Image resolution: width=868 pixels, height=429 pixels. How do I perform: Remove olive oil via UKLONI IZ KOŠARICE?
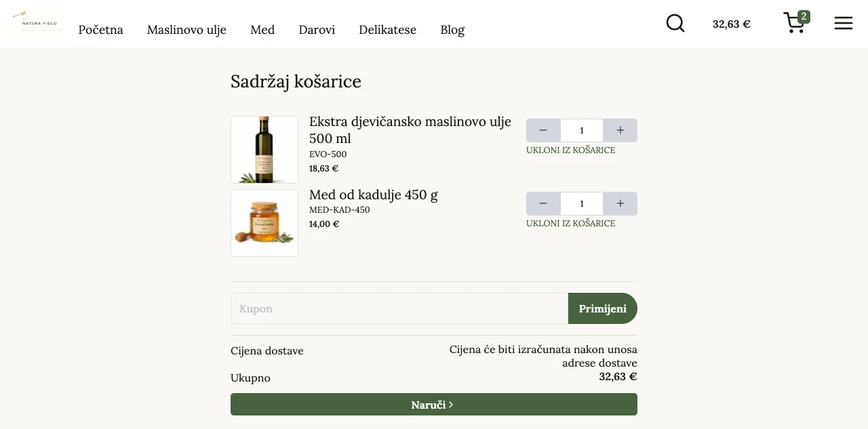570,150
